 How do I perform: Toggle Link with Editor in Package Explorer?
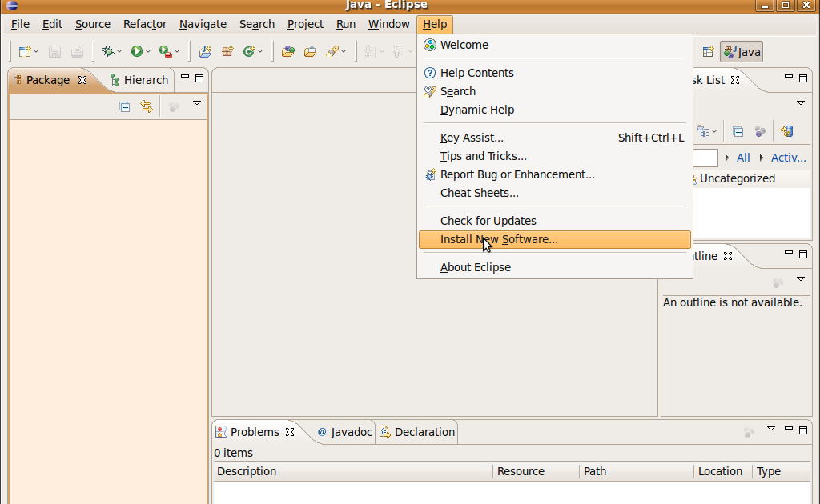pyautogui.click(x=147, y=107)
